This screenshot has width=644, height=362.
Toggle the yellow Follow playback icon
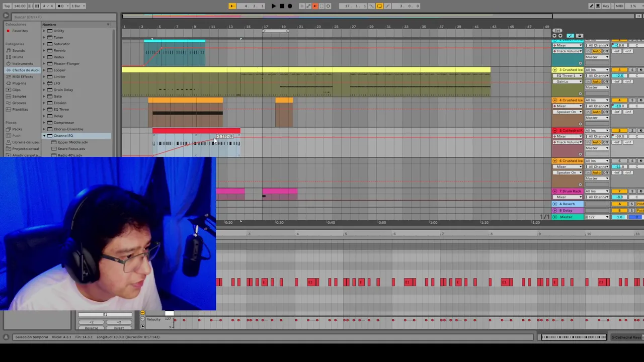[x=232, y=6]
